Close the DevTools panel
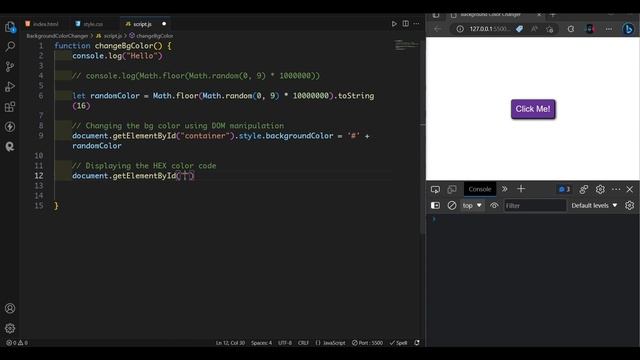Screen dimensions: 640x360 [629, 189]
